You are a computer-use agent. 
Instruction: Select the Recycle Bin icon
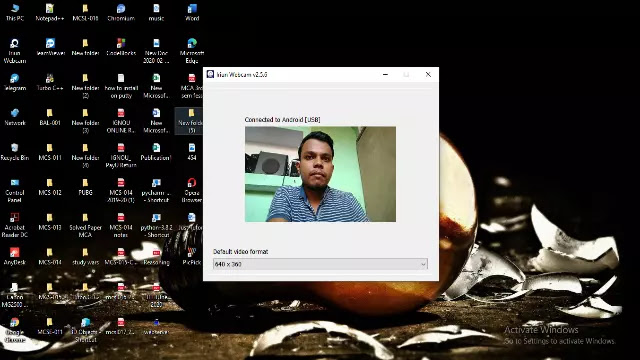coord(15,152)
